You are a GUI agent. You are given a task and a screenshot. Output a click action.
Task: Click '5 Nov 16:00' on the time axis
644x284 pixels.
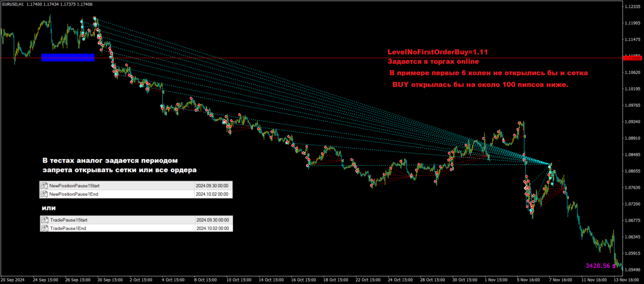pos(529,280)
